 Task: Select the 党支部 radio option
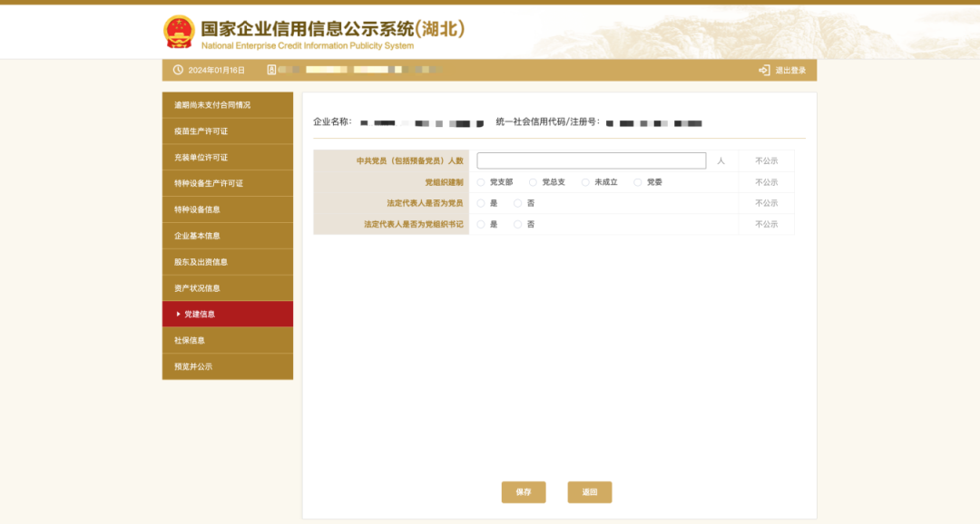click(x=481, y=182)
